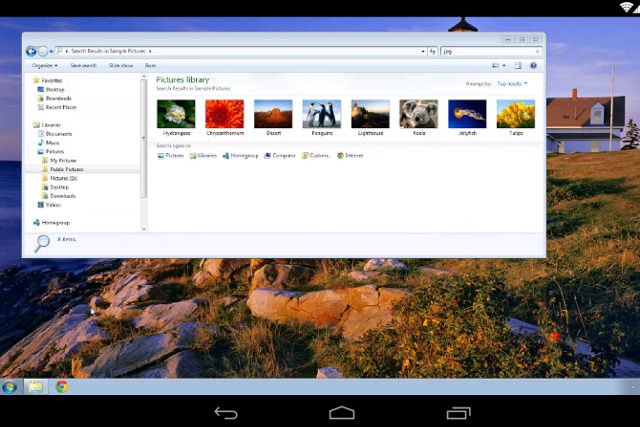Click the Forward navigation arrow in Explorer
Viewport: 640px width, 427px height.
pos(43,51)
